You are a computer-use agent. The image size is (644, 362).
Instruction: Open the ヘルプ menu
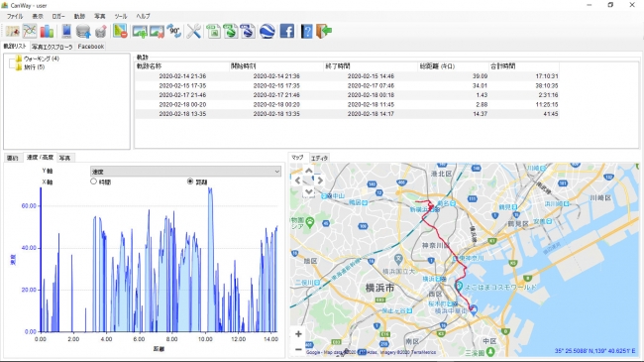coord(143,16)
